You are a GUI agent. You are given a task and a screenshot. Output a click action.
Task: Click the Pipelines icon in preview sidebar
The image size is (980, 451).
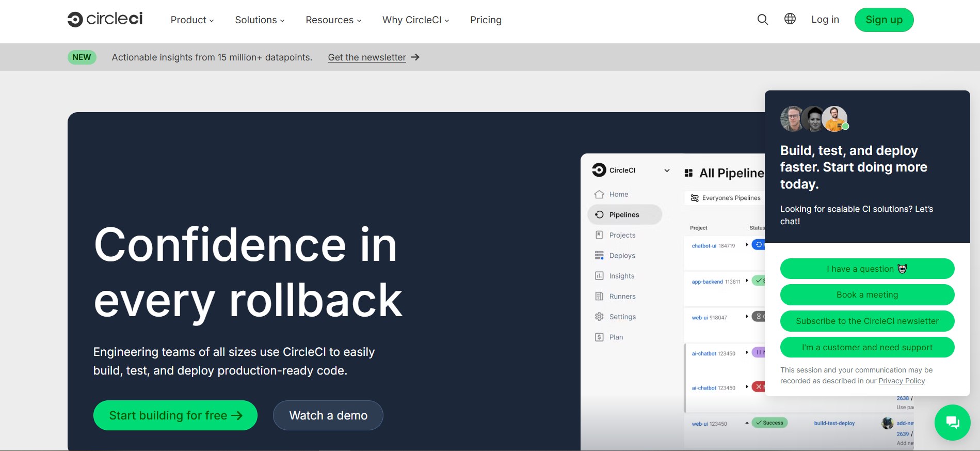(599, 214)
